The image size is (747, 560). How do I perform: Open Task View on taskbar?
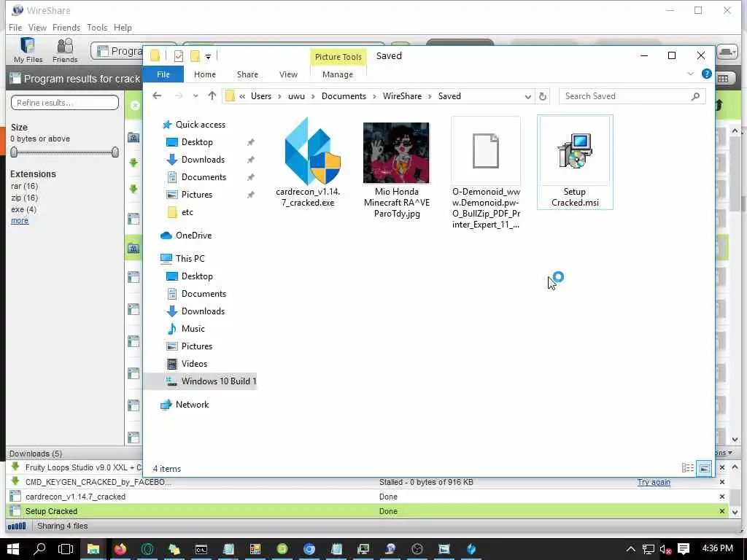[65, 549]
